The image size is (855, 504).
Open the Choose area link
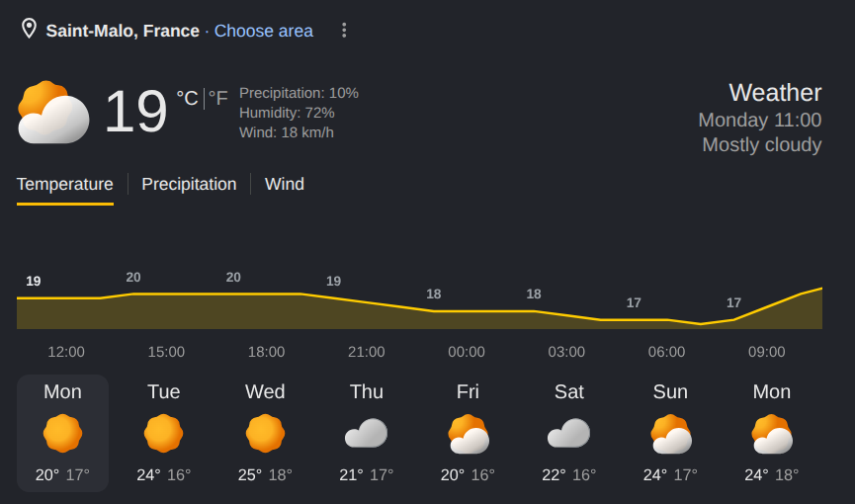point(263,31)
